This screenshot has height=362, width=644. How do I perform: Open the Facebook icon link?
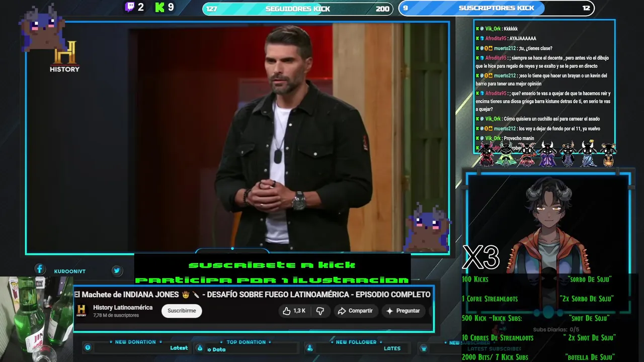40,269
